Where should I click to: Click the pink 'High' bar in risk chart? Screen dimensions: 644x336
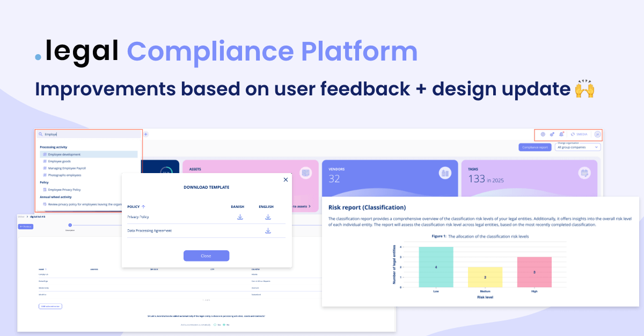(534, 272)
